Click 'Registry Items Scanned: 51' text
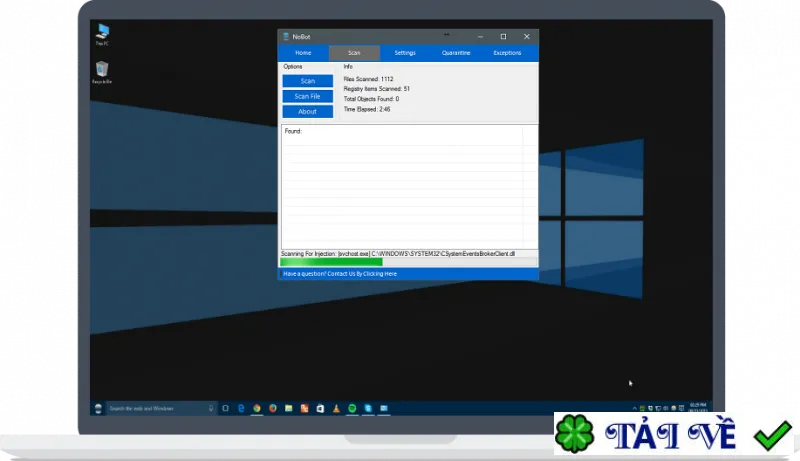 tap(377, 89)
